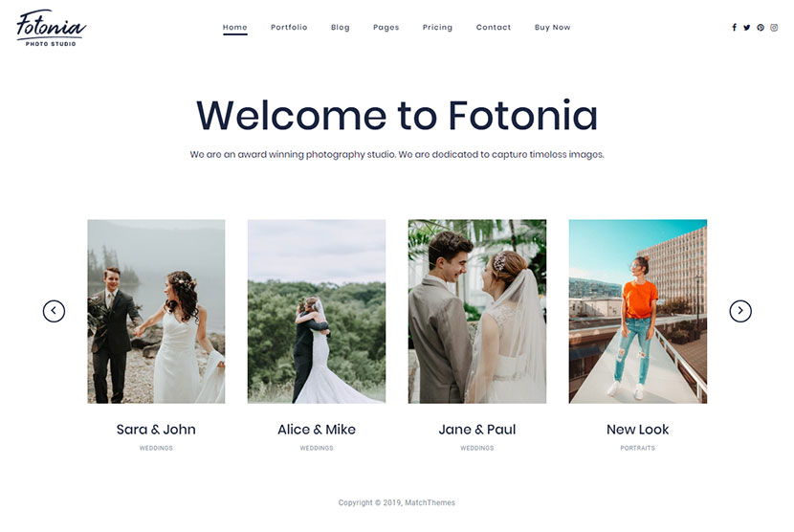This screenshot has width=794, height=532.
Task: Open the Instagram social icon
Action: click(x=774, y=28)
